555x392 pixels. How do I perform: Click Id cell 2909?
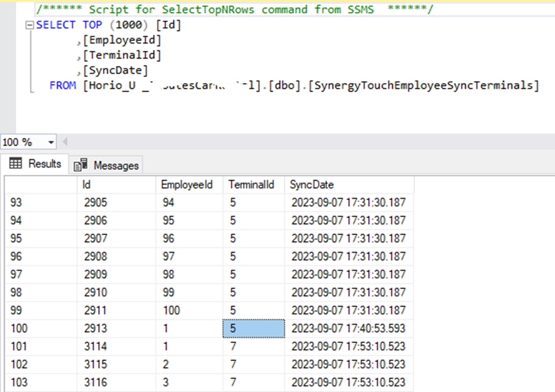[x=116, y=274]
